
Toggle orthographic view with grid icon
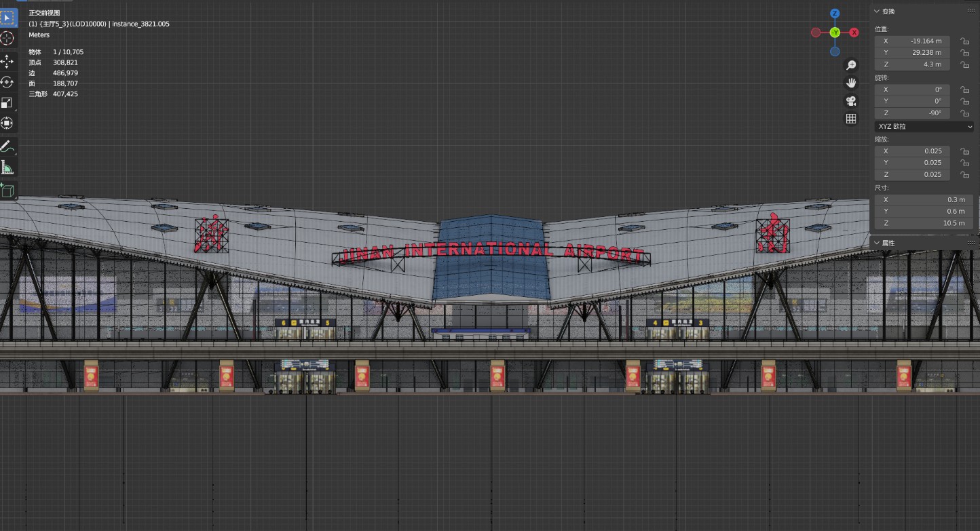tap(850, 119)
